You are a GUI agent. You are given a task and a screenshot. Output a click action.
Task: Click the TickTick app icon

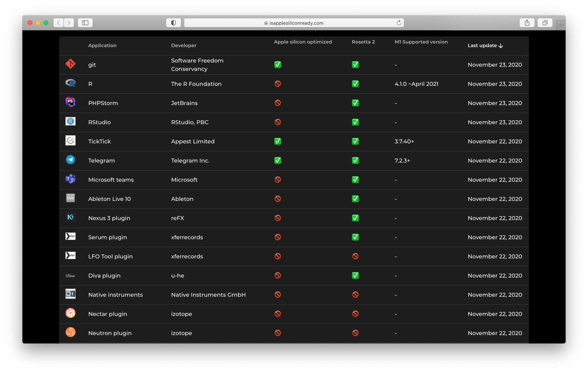click(x=70, y=141)
